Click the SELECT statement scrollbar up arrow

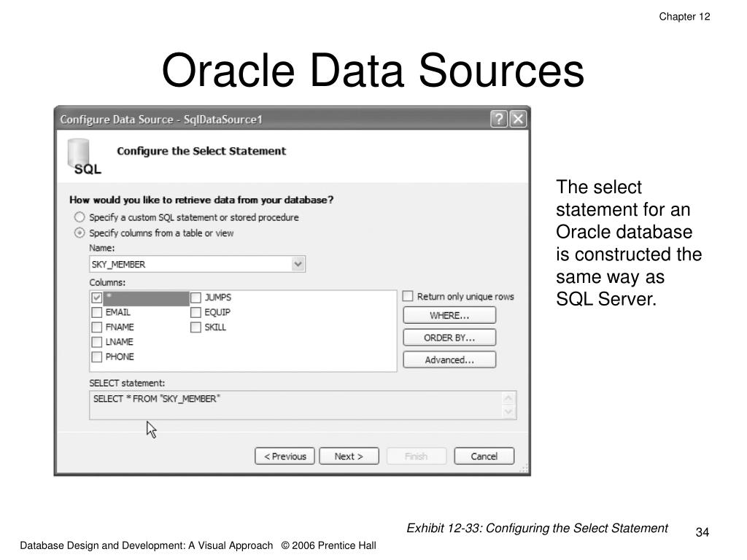click(508, 398)
